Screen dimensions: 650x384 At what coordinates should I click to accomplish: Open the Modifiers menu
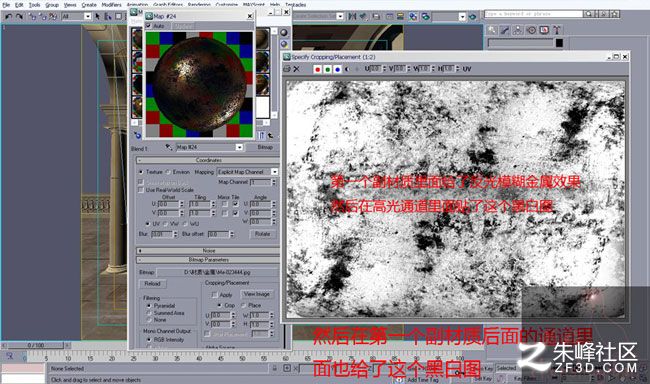[112, 5]
